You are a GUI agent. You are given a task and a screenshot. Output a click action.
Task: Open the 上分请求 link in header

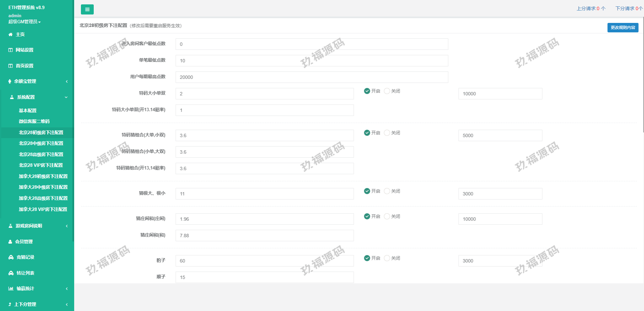(x=591, y=8)
